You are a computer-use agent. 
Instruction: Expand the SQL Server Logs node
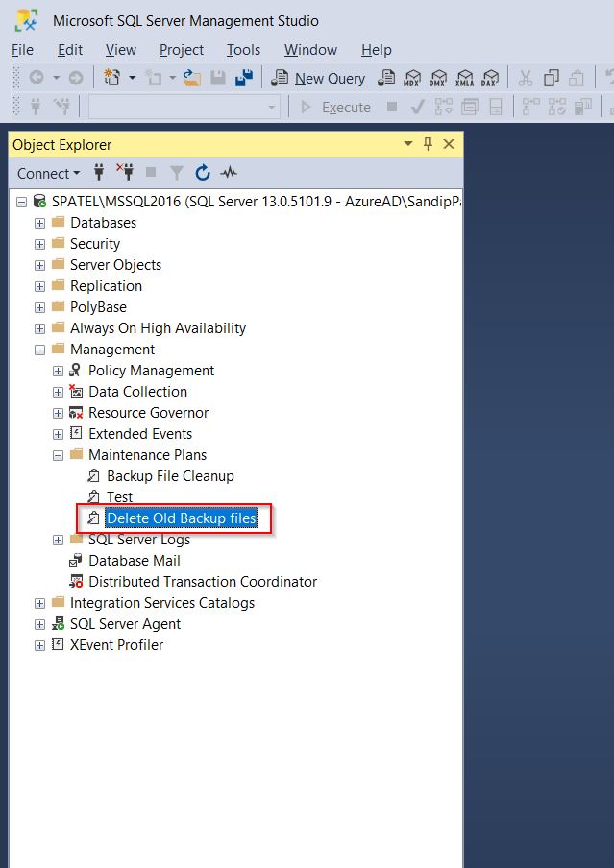58,540
